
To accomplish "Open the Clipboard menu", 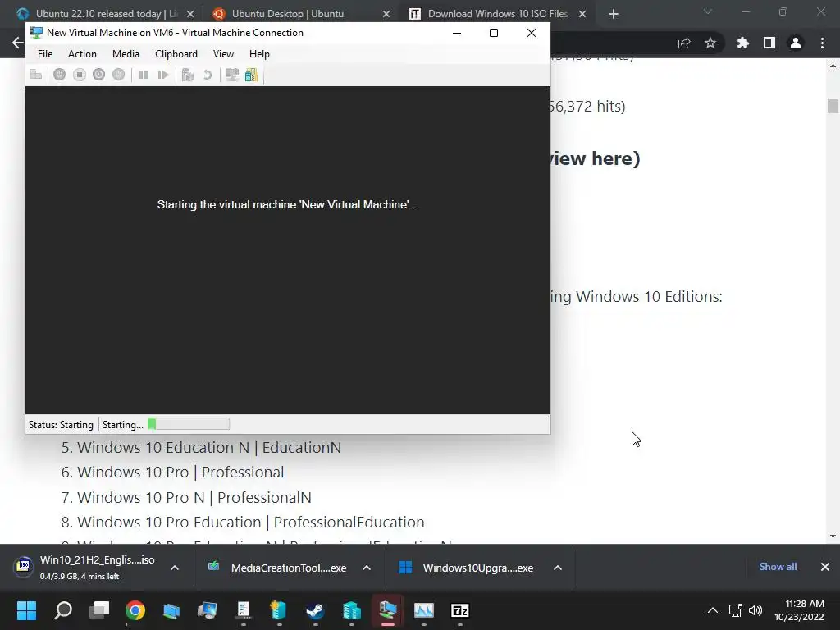I will [x=176, y=54].
